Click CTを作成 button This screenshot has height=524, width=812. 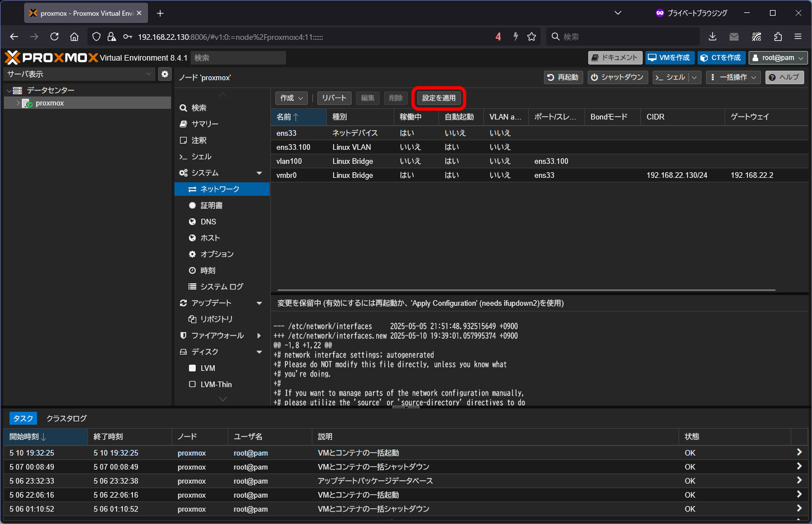click(x=721, y=58)
